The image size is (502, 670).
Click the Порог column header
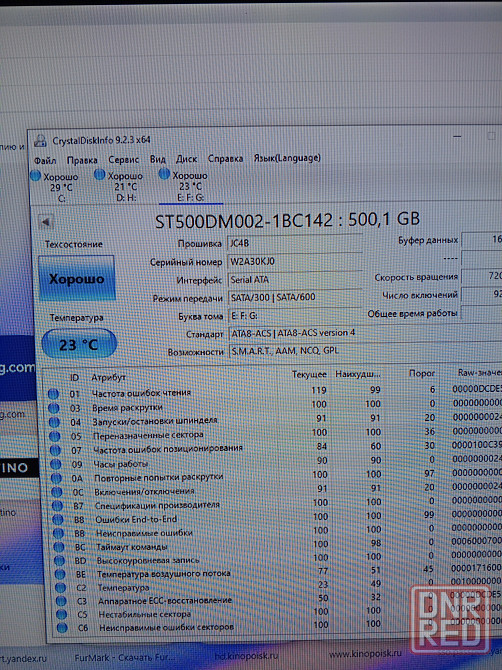click(422, 373)
